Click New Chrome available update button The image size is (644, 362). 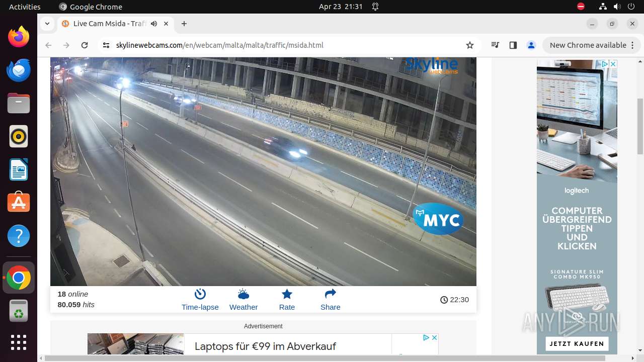click(592, 45)
